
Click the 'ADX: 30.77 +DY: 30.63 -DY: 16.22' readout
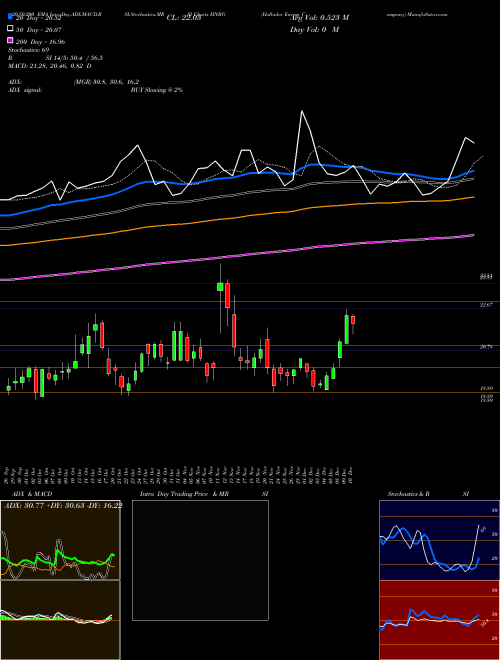tap(63, 506)
